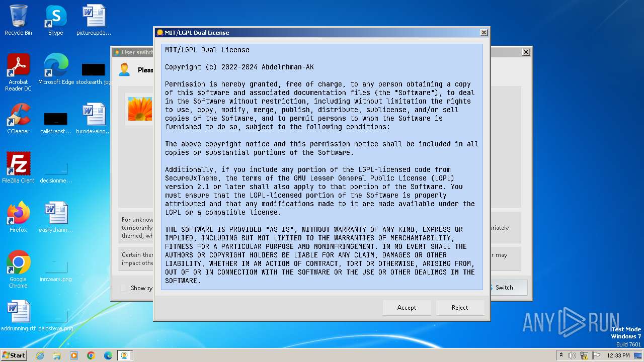Click the active User switch taskbar button
The width and height of the screenshot is (644, 362).
coord(124,355)
